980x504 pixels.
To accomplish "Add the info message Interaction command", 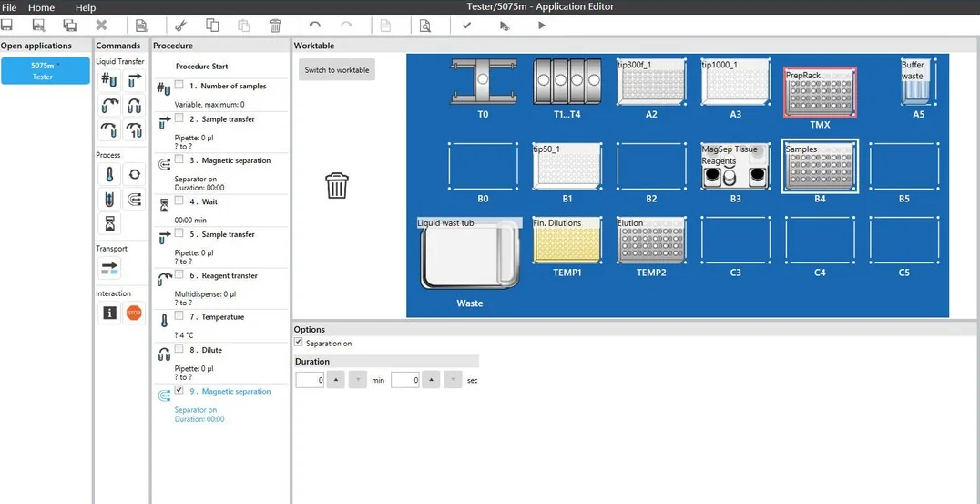I will (x=109, y=314).
